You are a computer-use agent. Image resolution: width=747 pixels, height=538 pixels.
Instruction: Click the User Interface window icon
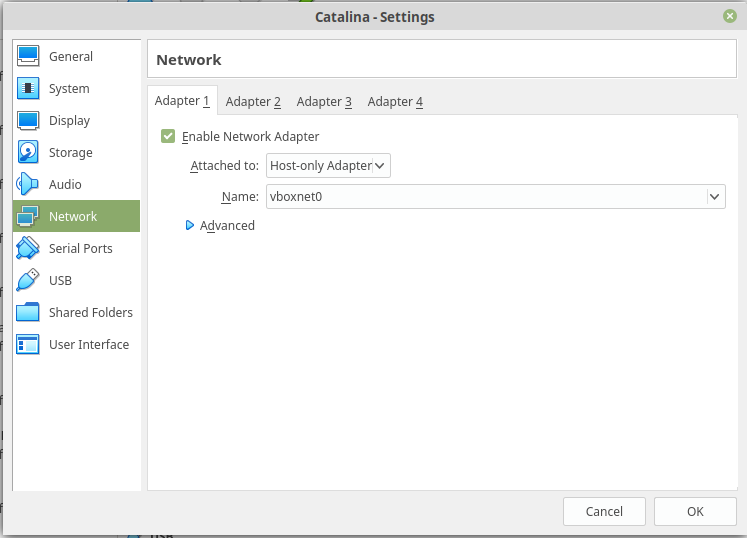[28, 345]
